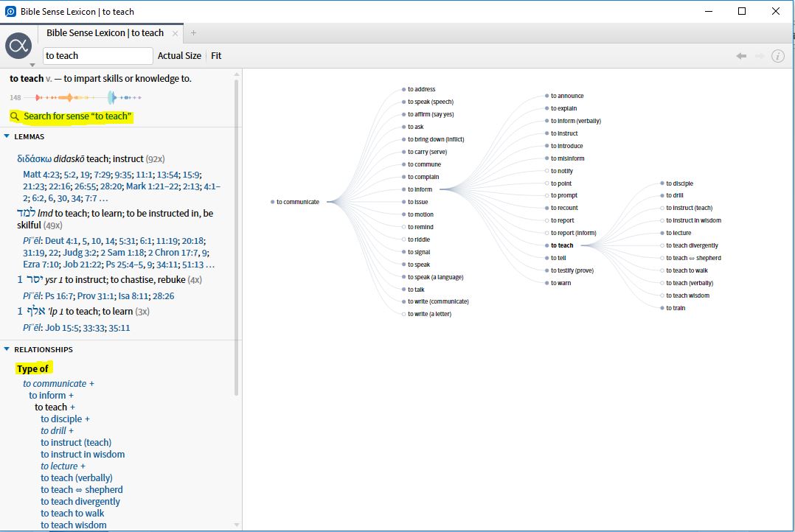Select 'to teach ⇔ shepherd' node in graph

[690, 258]
